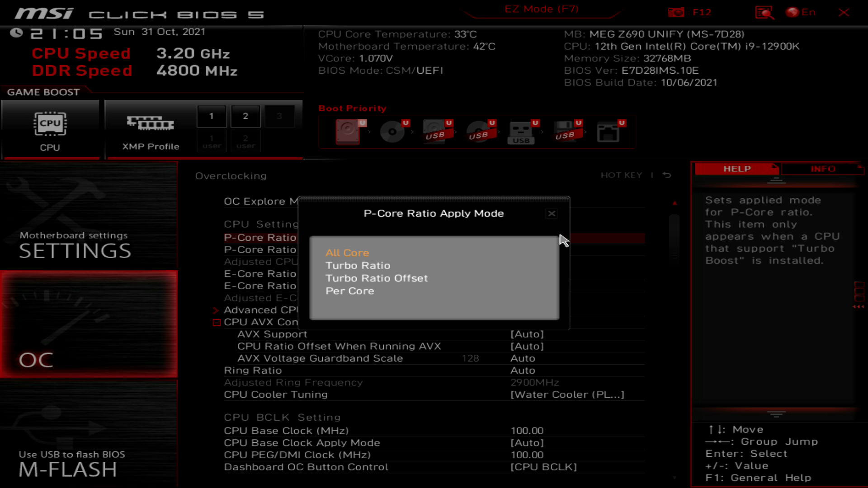This screenshot has width=868, height=488.
Task: Toggle XMP Profile 2 setting
Action: point(245,116)
